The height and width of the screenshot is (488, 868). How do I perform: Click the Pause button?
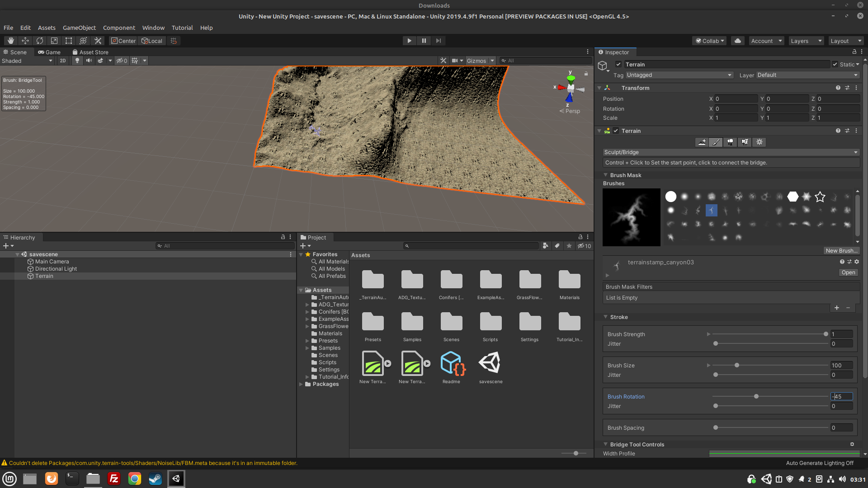424,41
